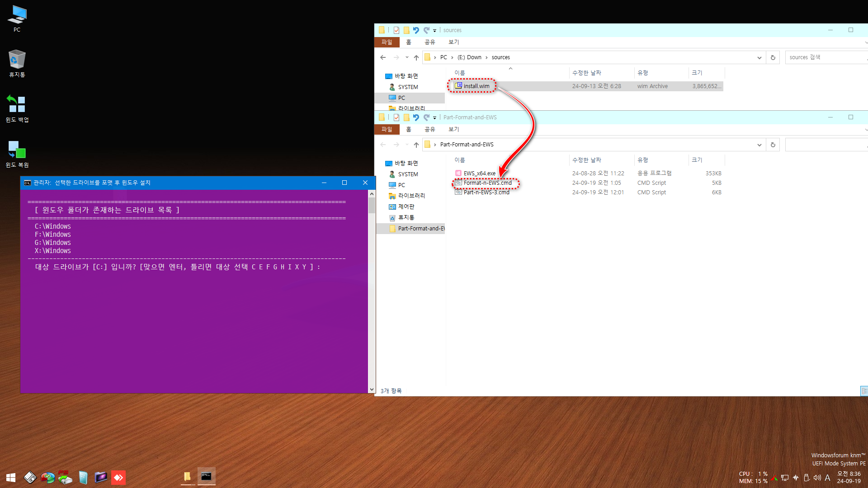Select 휴지통 in Part-Format-and-EWS navigation pane
The height and width of the screenshot is (488, 868).
(x=406, y=217)
